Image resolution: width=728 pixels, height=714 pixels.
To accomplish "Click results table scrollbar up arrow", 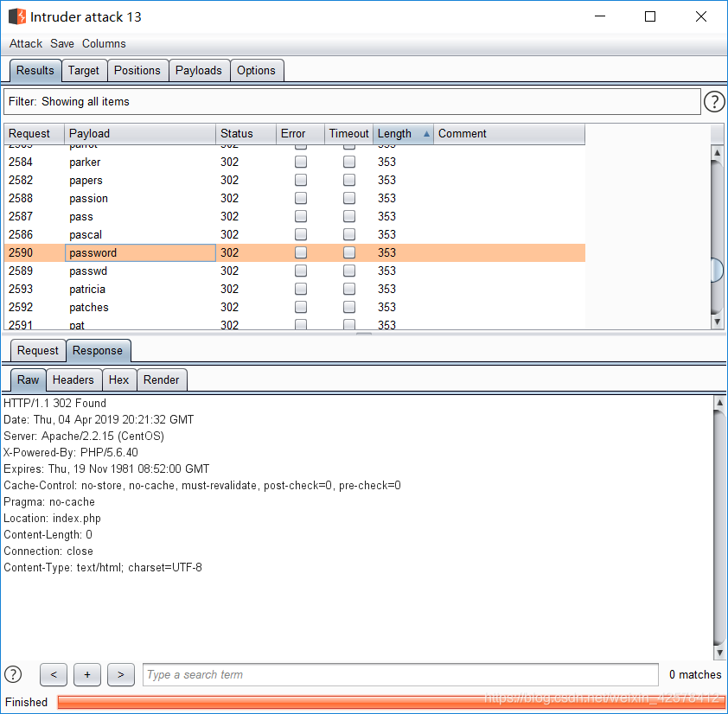I will (718, 152).
